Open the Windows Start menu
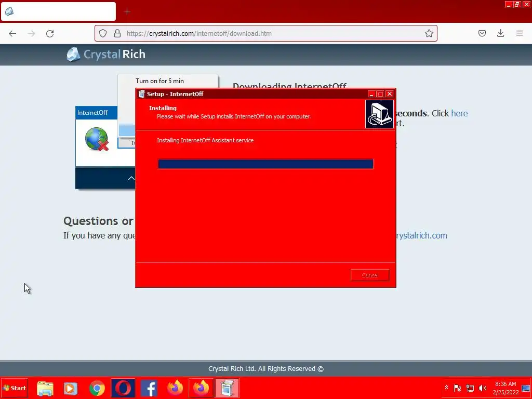 (x=14, y=388)
